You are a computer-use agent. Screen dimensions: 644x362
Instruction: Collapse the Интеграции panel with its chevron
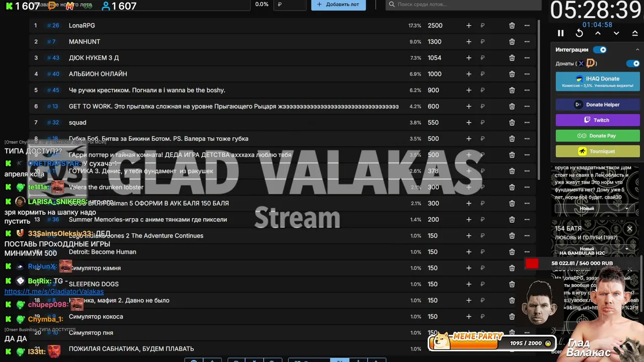pos(638,50)
